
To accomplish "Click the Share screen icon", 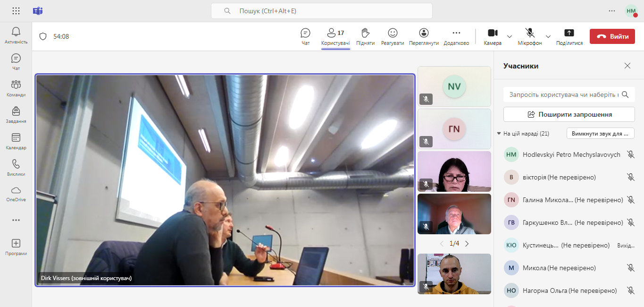I will coord(569,36).
